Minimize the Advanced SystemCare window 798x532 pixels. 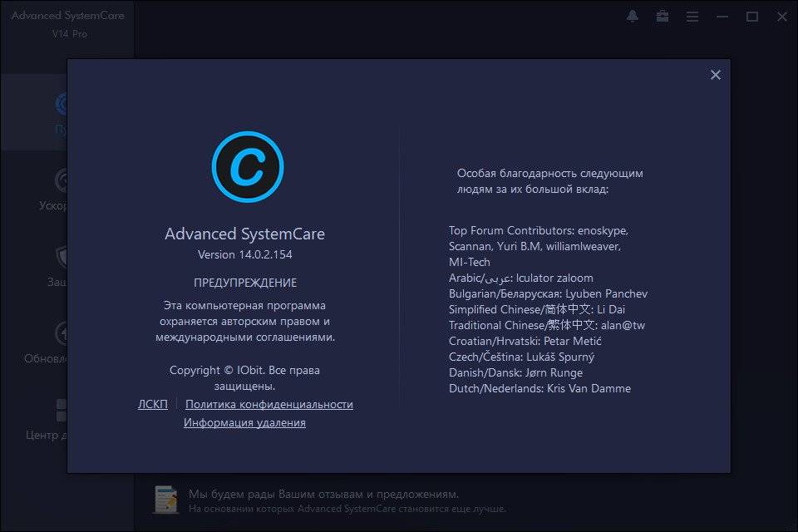tap(722, 17)
